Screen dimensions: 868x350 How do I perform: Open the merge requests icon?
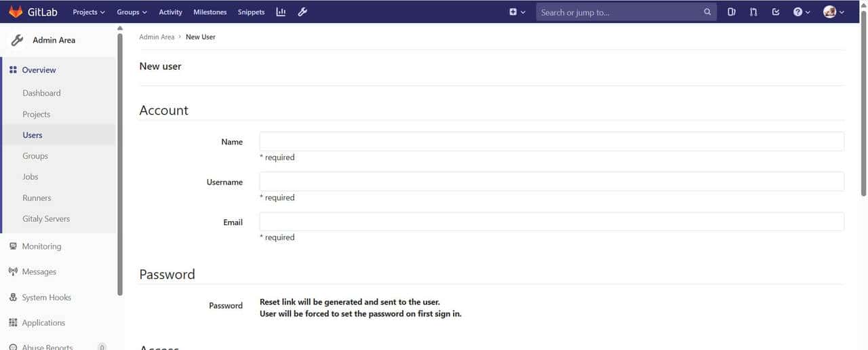click(753, 12)
